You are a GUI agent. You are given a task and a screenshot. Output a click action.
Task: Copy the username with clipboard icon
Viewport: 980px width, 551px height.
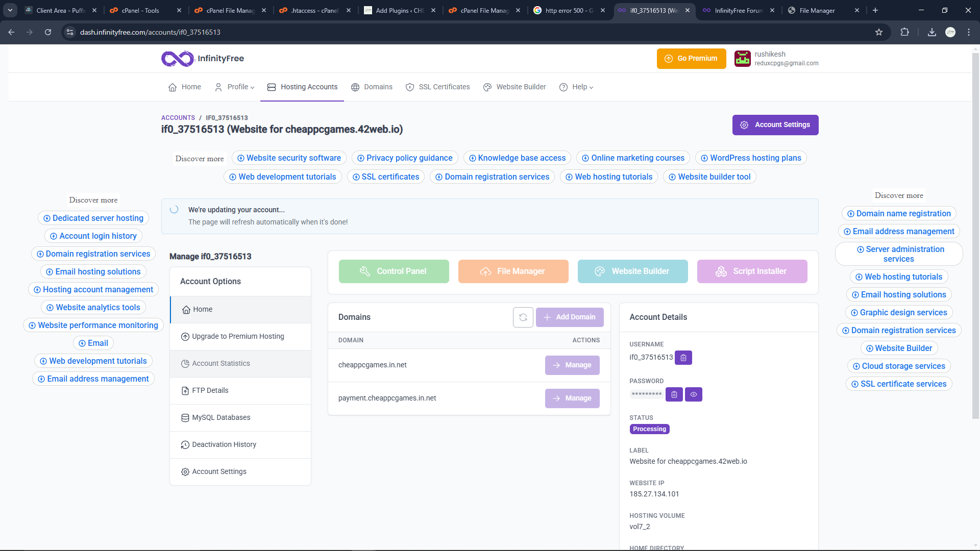click(x=683, y=358)
